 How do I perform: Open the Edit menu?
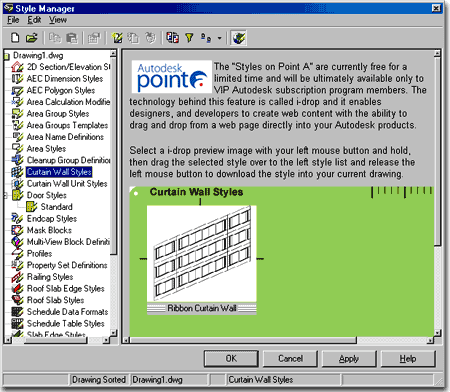tap(34, 20)
